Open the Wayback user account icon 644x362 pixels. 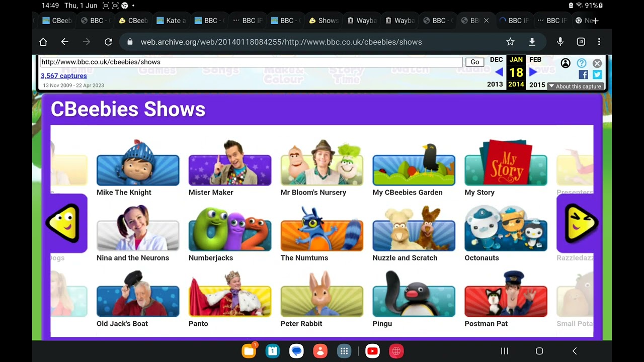tap(566, 63)
